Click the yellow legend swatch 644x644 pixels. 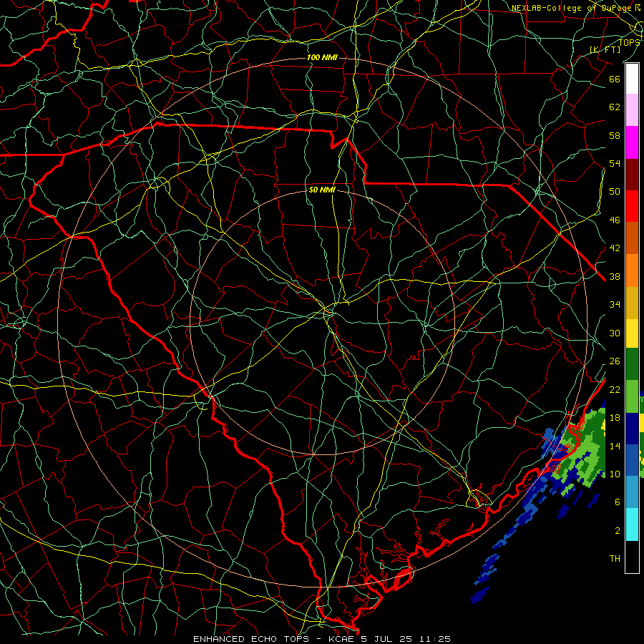(632, 333)
